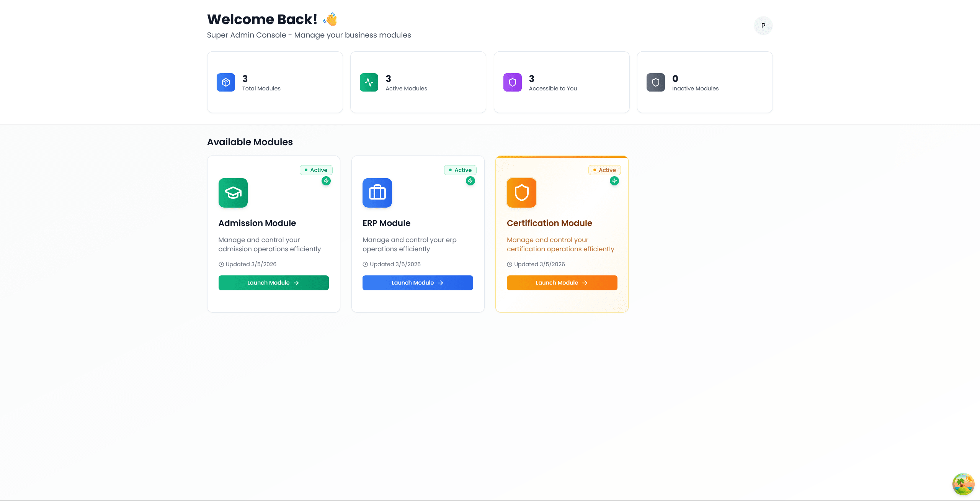Image resolution: width=980 pixels, height=501 pixels.
Task: Click the erp operations efficiently description
Action: [410, 244]
